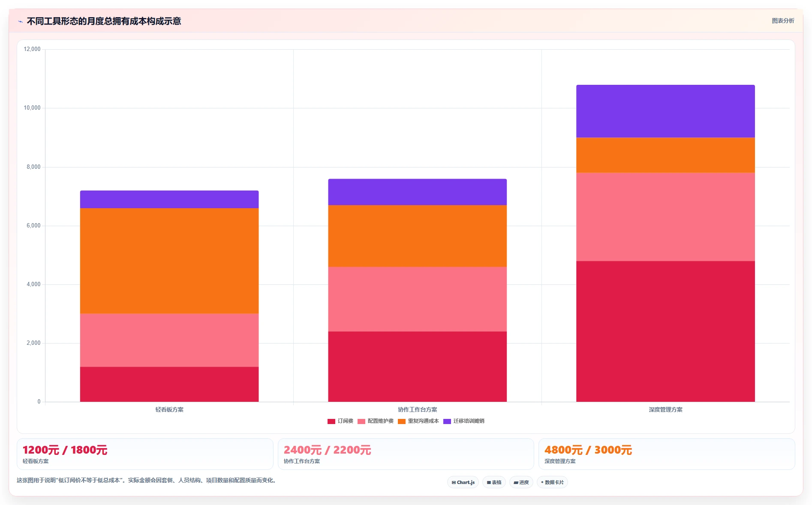
Task: Click the small icon beside the chart title
Action: click(20, 21)
